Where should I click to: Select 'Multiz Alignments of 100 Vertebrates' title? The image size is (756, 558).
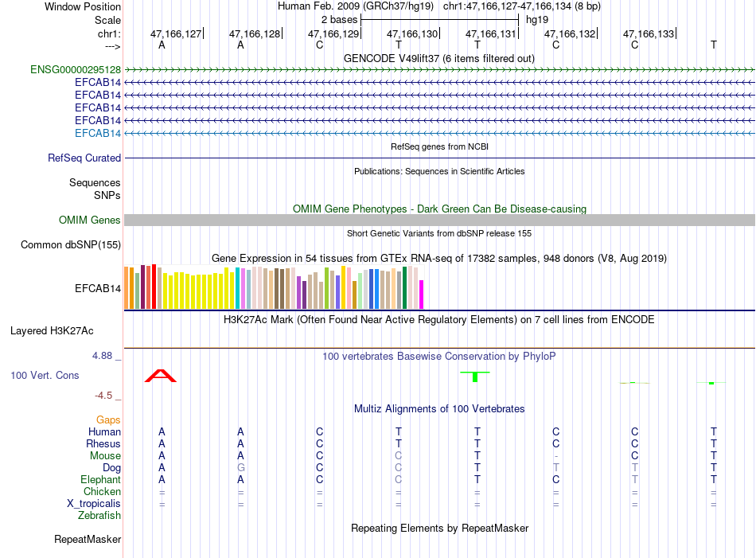tap(439, 409)
